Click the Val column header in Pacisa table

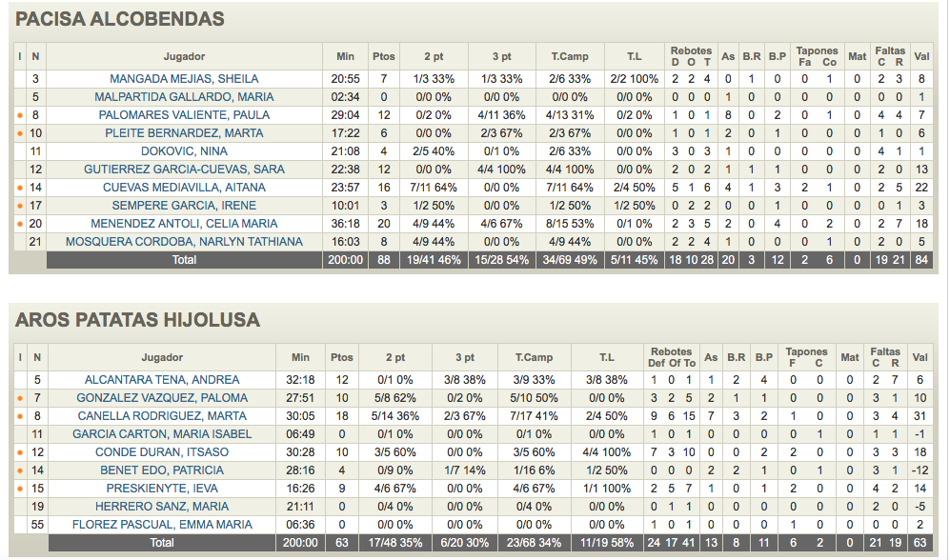click(x=921, y=56)
